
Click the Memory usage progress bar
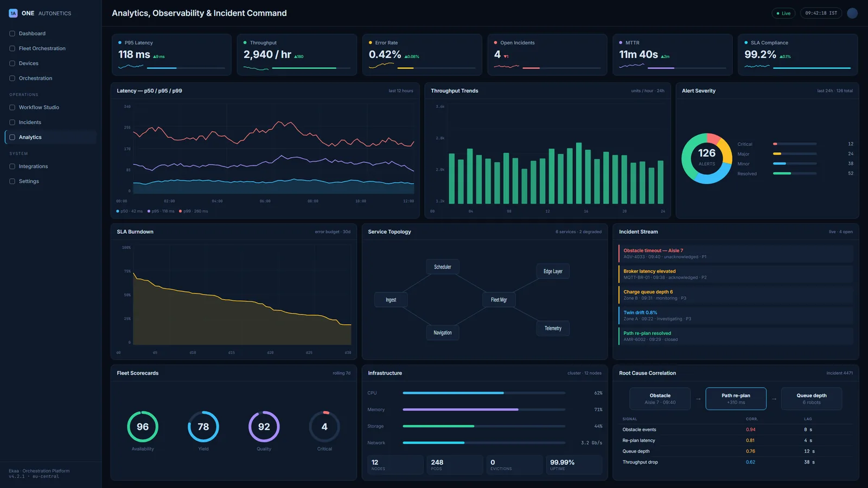[x=484, y=409]
